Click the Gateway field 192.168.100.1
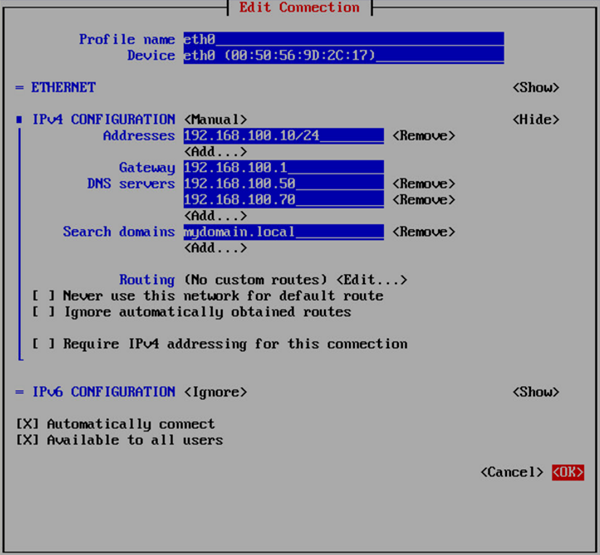600x555 pixels. pyautogui.click(x=284, y=168)
